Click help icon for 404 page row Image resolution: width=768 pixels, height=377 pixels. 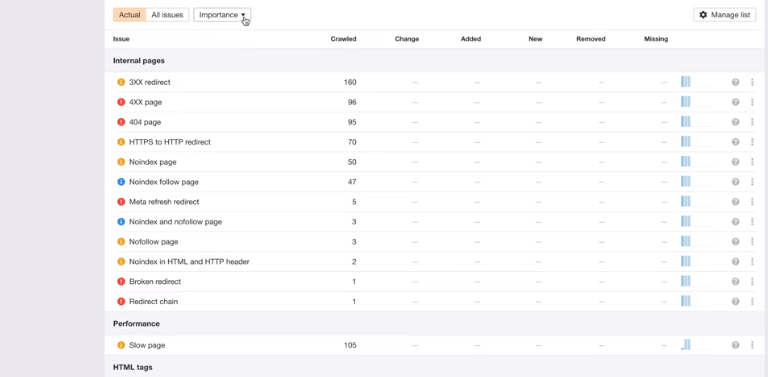(x=735, y=122)
